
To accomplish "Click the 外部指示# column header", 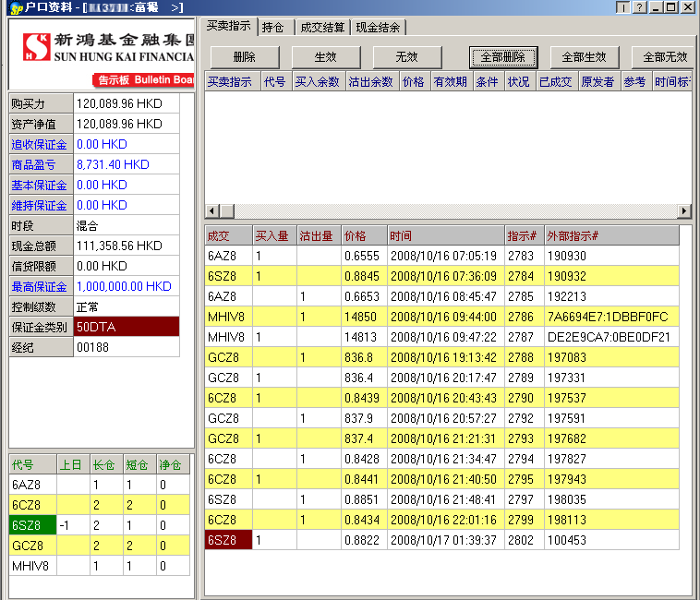I will click(611, 235).
